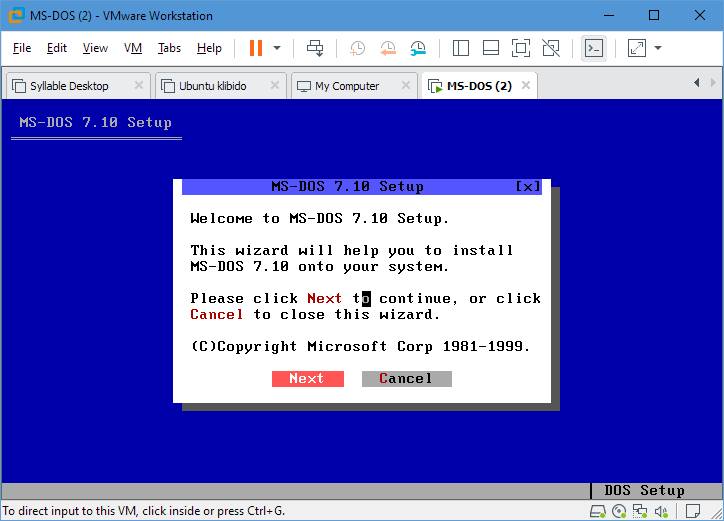Open the View menu
Screen dimensions: 724x521
[95, 48]
